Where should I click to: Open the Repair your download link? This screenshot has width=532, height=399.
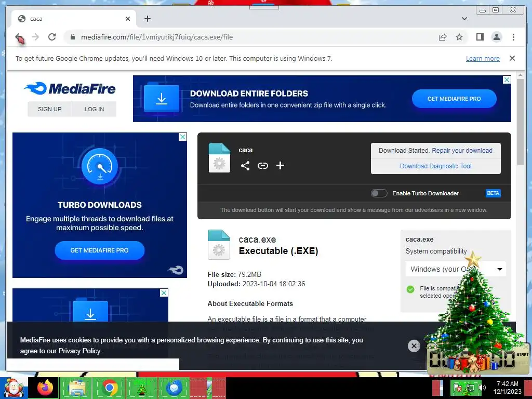point(462,151)
